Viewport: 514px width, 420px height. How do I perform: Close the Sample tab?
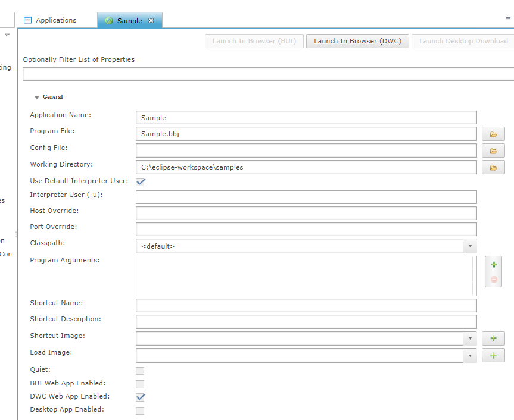click(151, 20)
